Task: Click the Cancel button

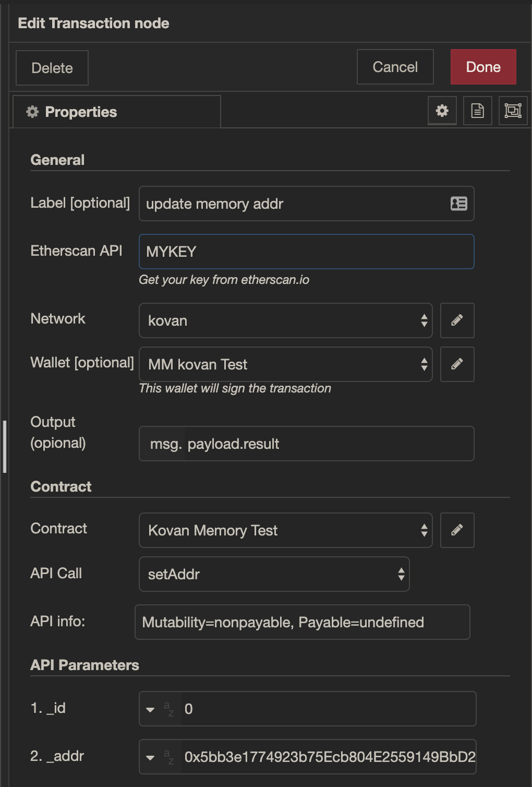Action: click(395, 67)
